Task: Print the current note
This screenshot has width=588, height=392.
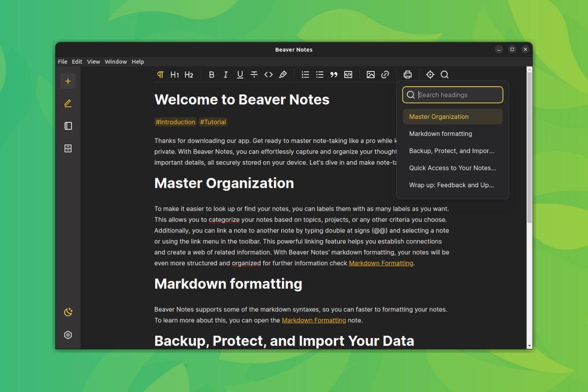Action: click(407, 74)
